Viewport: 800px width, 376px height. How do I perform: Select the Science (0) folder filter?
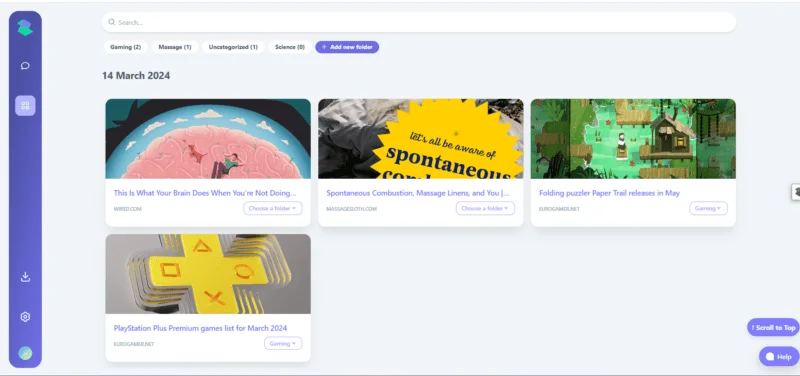(x=290, y=47)
